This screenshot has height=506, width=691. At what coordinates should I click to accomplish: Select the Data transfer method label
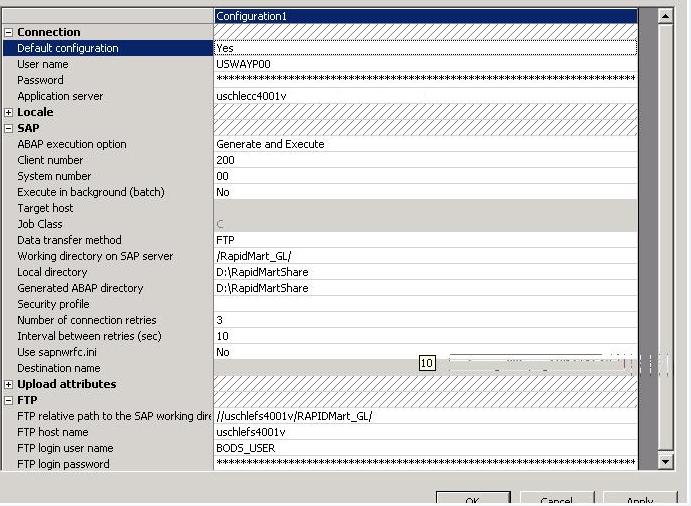click(69, 240)
